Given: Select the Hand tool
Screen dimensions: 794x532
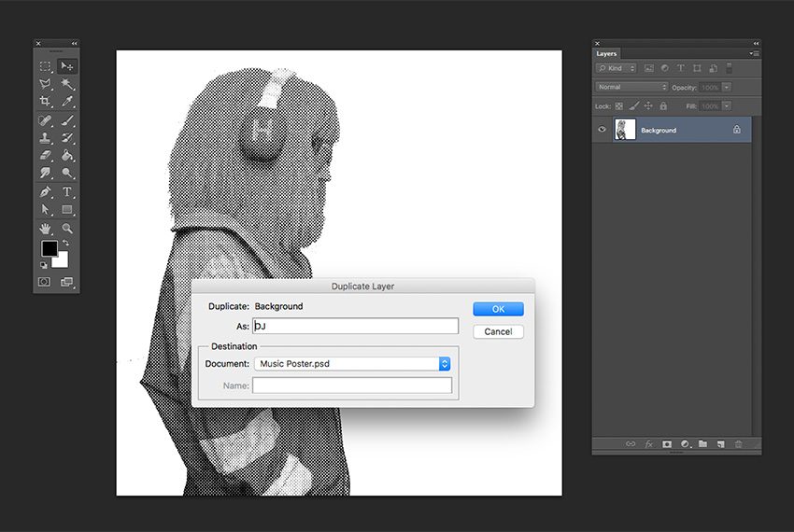Looking at the screenshot, I should coord(45,229).
